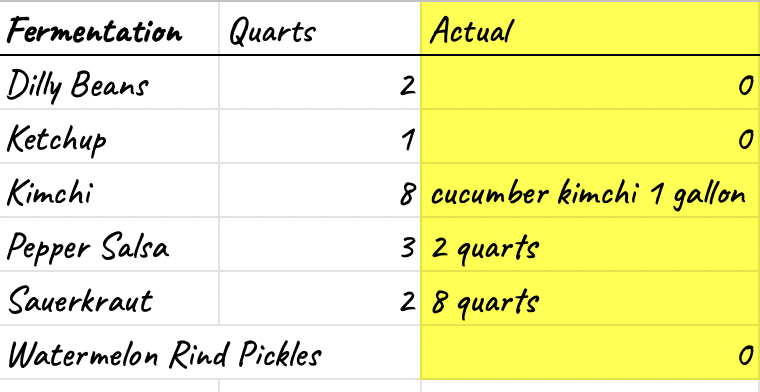Click the Kimchi name cell
760x392 pixels.
point(109,191)
